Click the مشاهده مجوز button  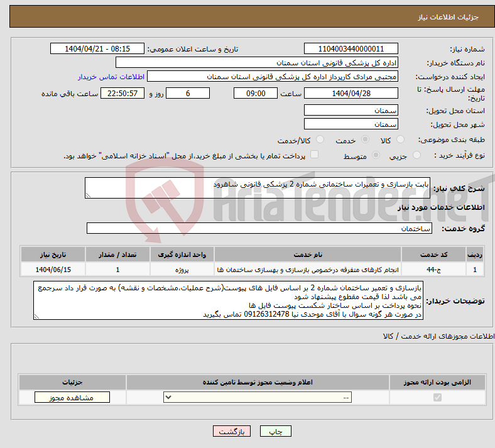pyautogui.click(x=72, y=398)
